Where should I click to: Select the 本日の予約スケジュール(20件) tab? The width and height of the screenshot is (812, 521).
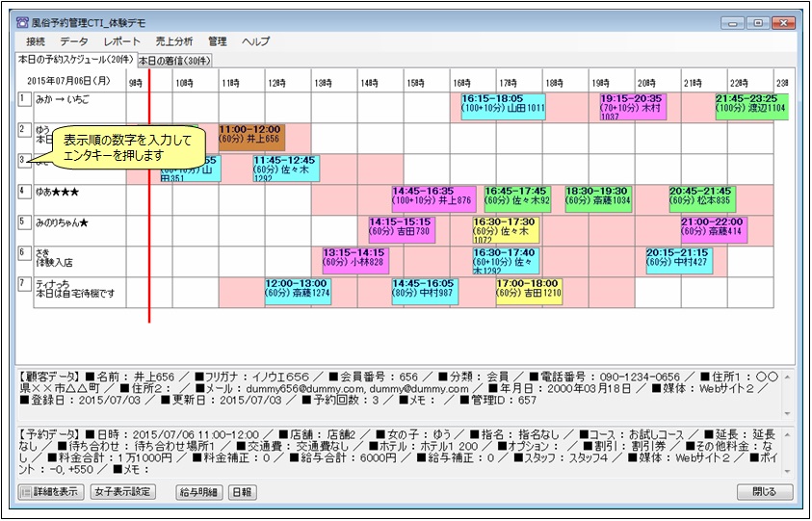coord(77,60)
